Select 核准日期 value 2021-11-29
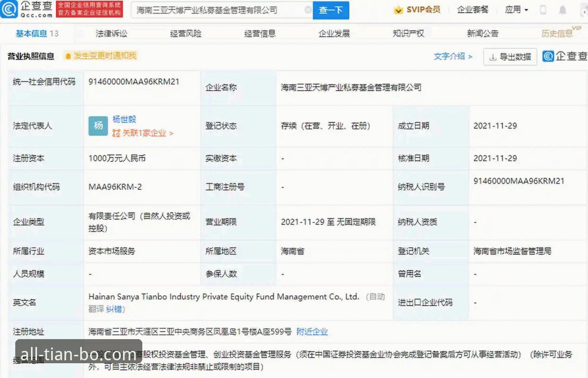 (x=495, y=158)
